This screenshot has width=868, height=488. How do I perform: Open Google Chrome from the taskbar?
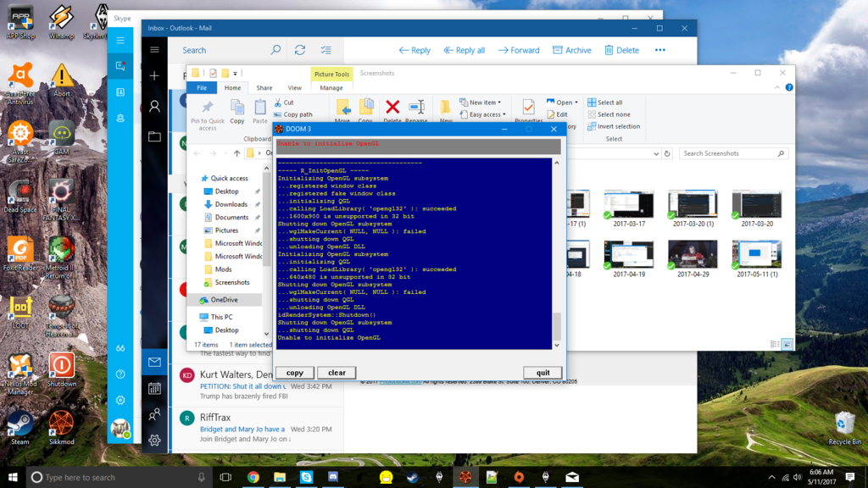(253, 477)
